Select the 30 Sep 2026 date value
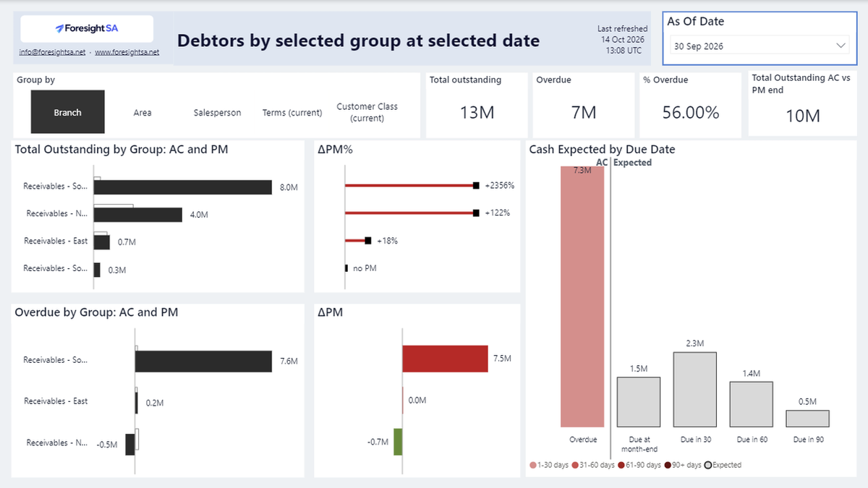The width and height of the screenshot is (868, 488). 699,46
